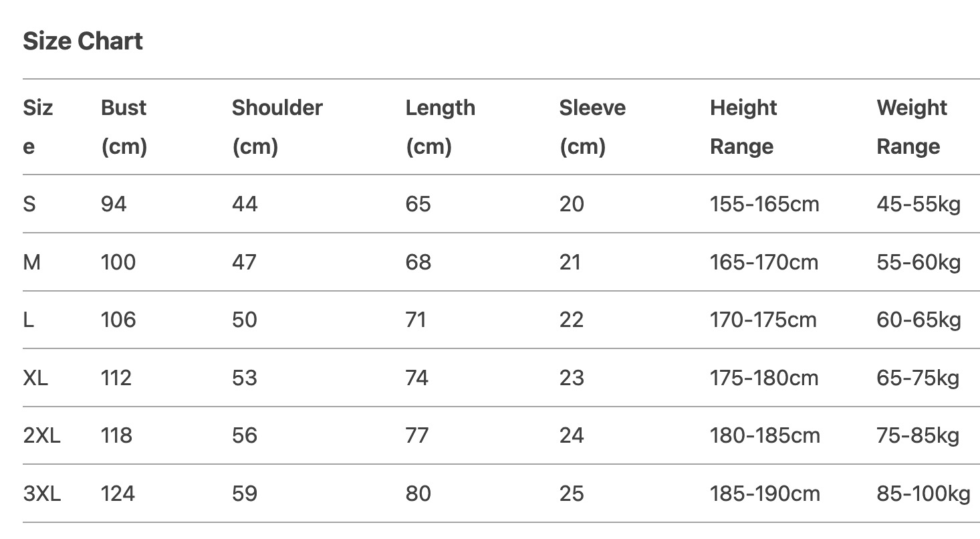Select the S size row label

[x=29, y=204]
